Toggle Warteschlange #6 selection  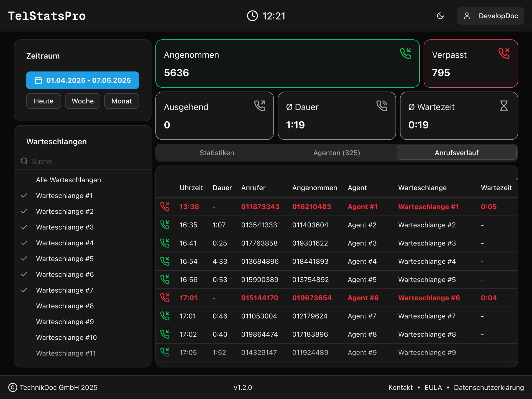83,275
